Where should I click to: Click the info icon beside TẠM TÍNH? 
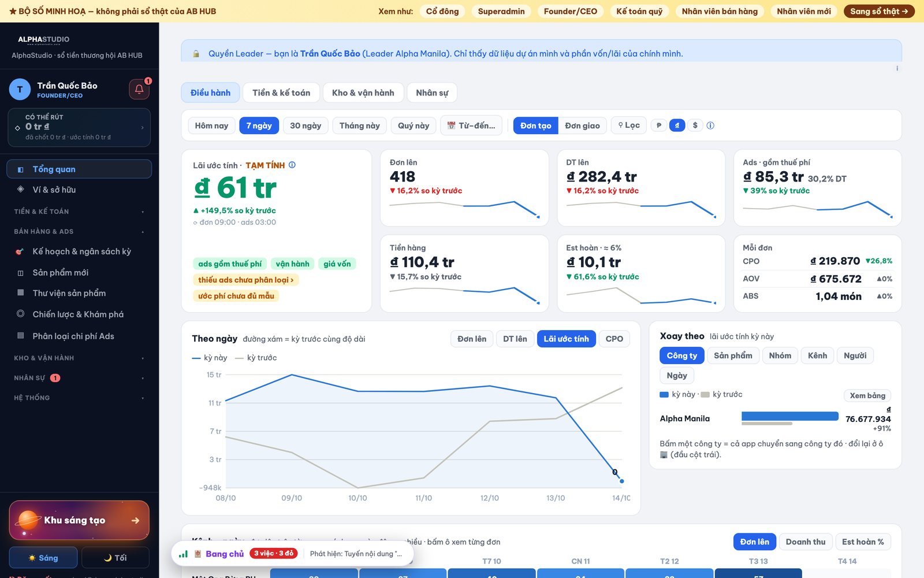coord(292,165)
